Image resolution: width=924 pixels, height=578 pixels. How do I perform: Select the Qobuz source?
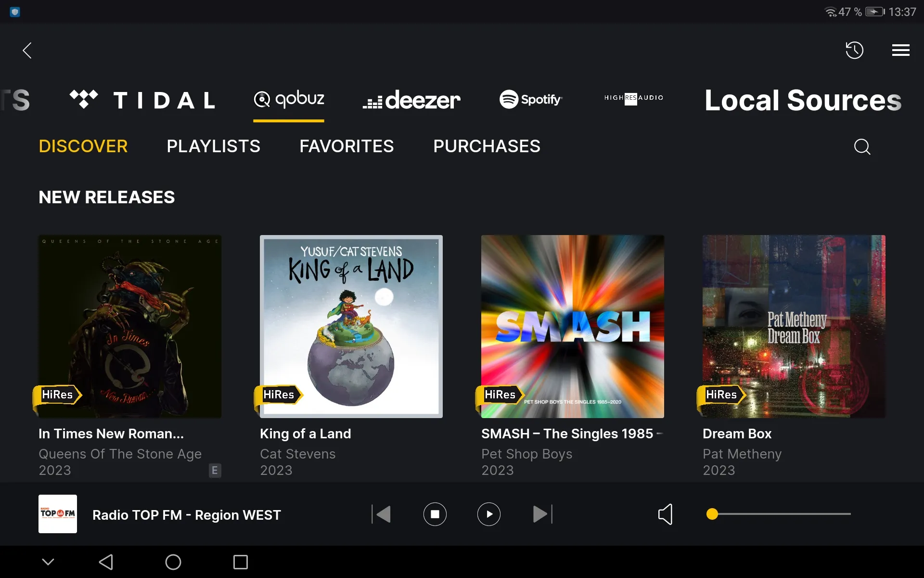click(289, 99)
